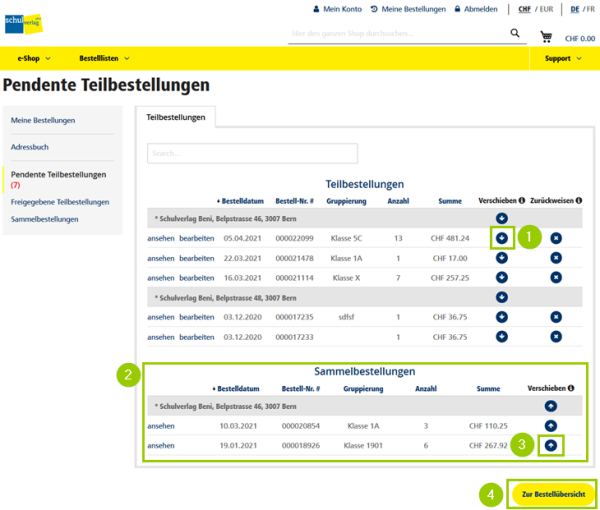This screenshot has width=600, height=510.
Task: Click info icon beside Zurückweisen header
Action: (x=578, y=201)
